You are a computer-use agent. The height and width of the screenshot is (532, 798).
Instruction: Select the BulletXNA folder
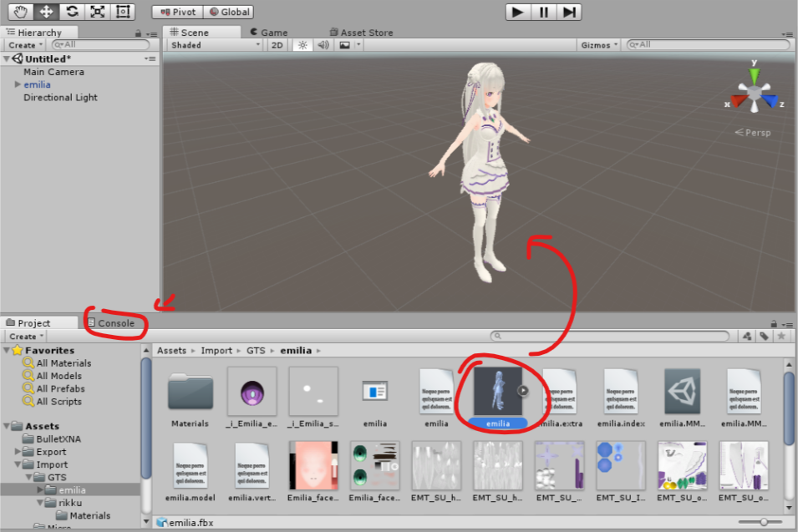tap(58, 439)
